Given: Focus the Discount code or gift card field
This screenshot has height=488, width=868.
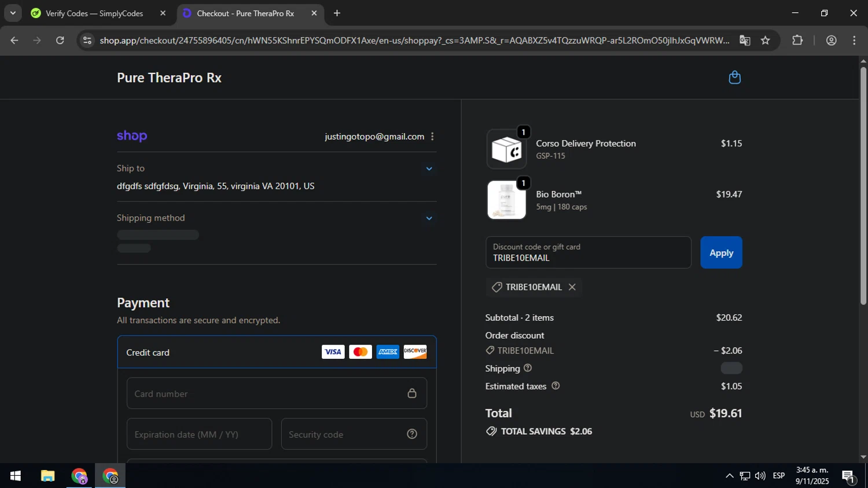Looking at the screenshot, I should tap(588, 252).
